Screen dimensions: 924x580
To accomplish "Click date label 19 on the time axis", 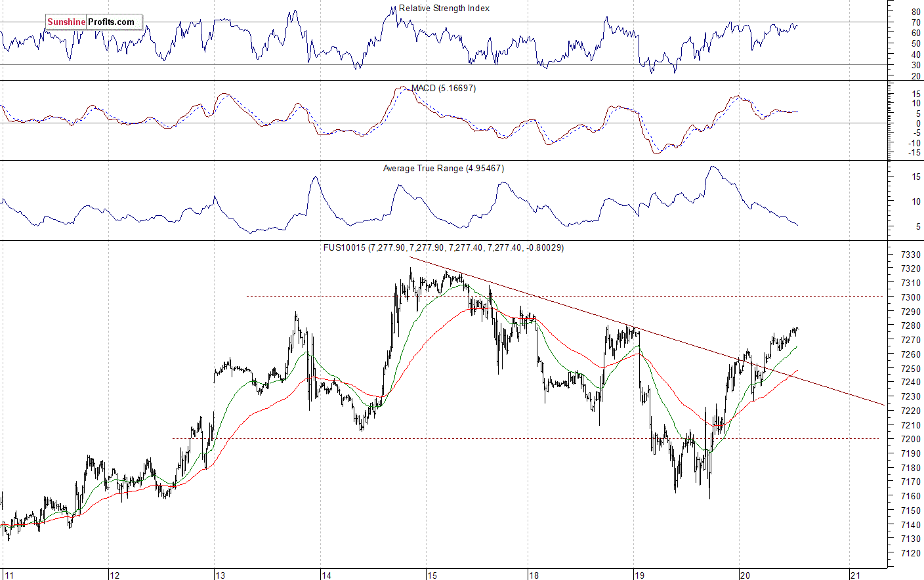I will coord(640,575).
